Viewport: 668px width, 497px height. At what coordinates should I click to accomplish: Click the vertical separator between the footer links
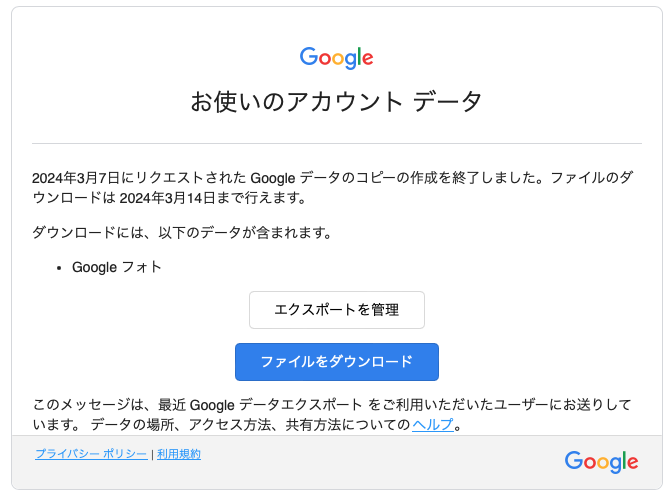click(x=152, y=455)
